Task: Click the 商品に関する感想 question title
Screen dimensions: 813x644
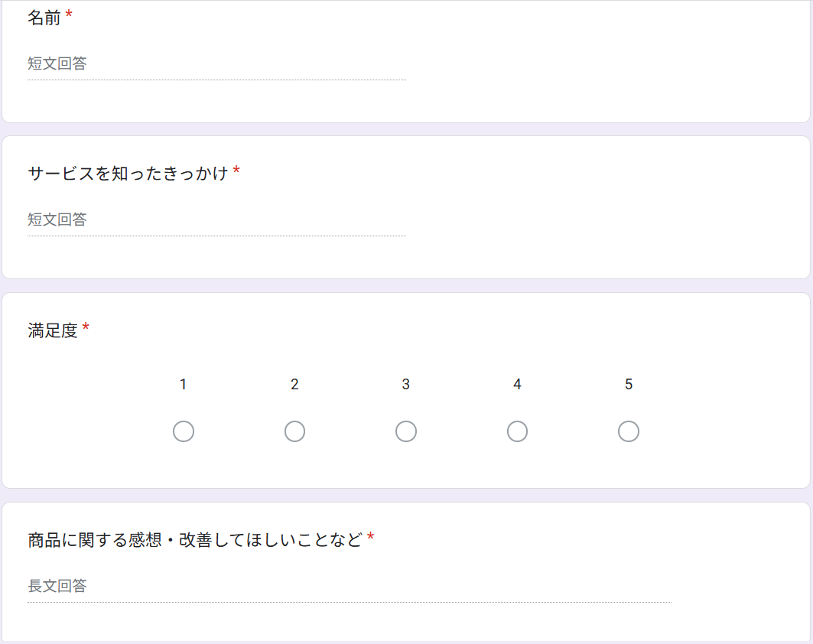Action: [x=194, y=540]
